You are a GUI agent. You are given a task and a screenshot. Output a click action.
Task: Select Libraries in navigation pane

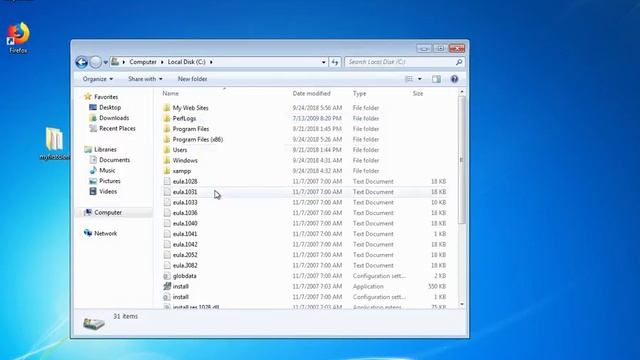tap(105, 149)
